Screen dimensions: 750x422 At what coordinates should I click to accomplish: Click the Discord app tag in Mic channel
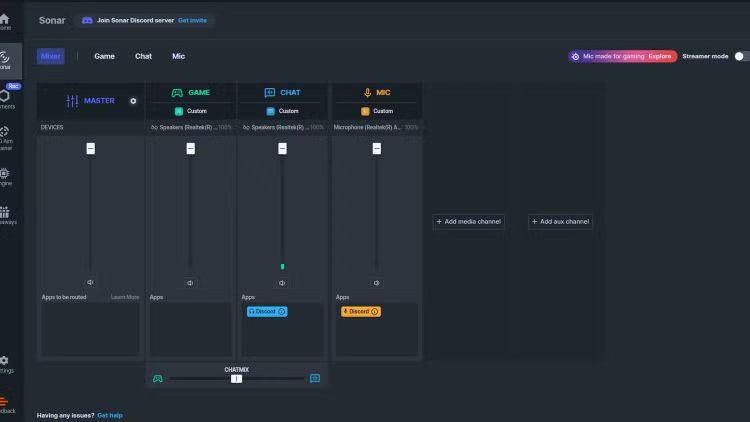pyautogui.click(x=360, y=312)
